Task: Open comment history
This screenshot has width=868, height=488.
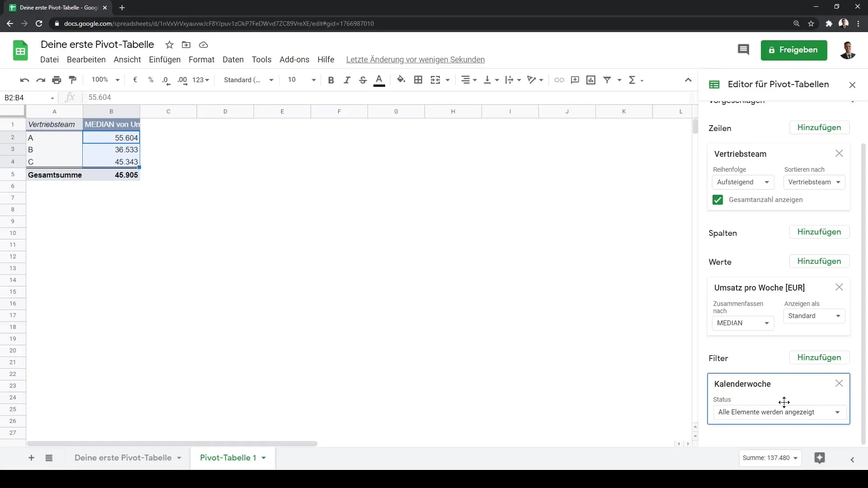Action: (x=743, y=50)
